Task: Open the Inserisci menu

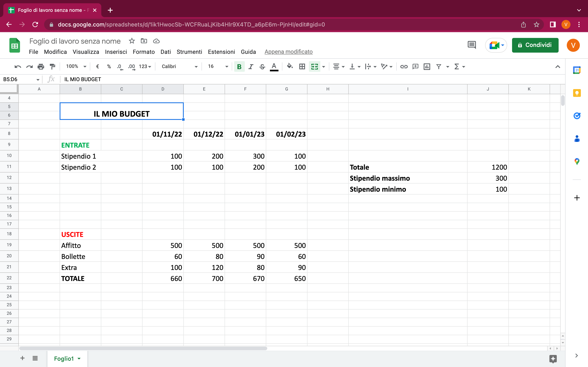Action: pyautogui.click(x=116, y=52)
